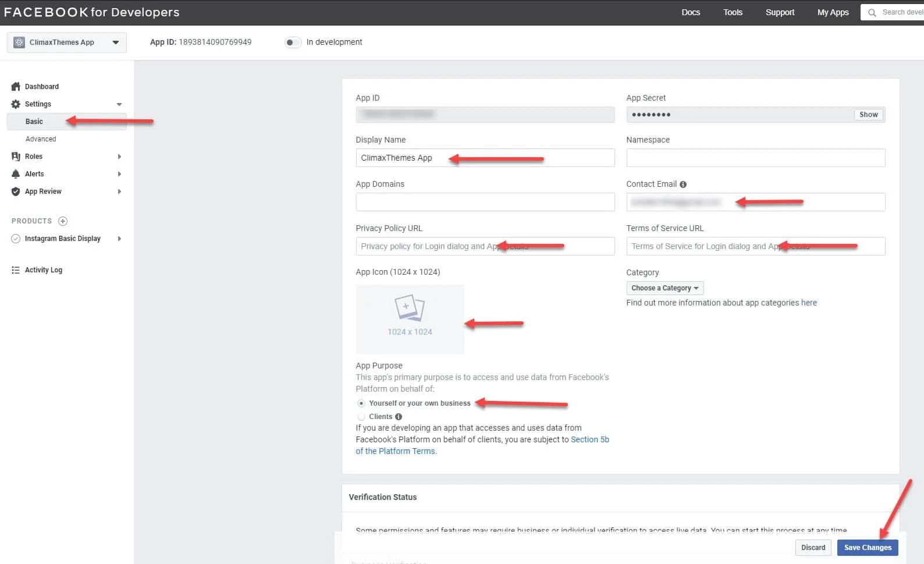Screen dimensions: 924x564
Task: Click the Activity Log list icon
Action: coord(16,270)
